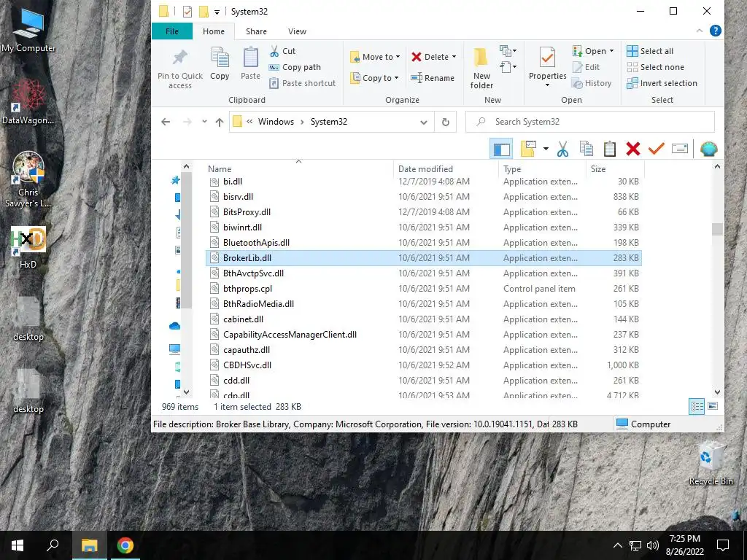Click Select none in the ribbon
The height and width of the screenshot is (560, 747).
[x=656, y=67]
